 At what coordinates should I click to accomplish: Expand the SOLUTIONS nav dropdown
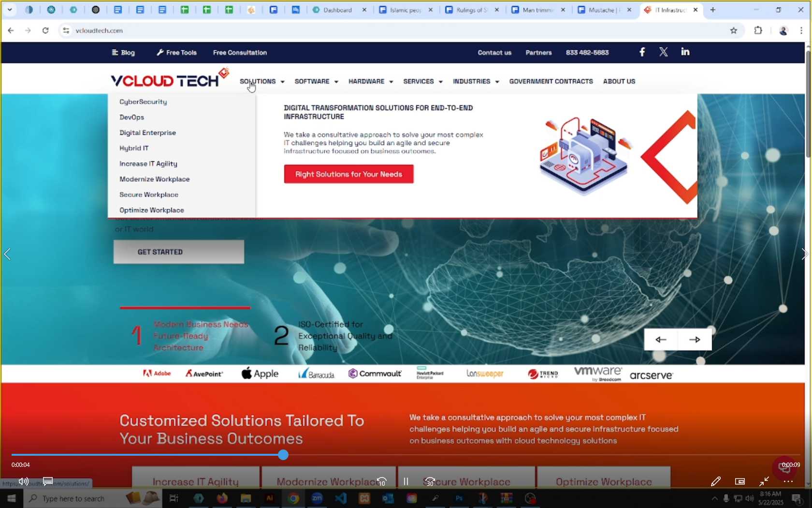[x=262, y=81]
